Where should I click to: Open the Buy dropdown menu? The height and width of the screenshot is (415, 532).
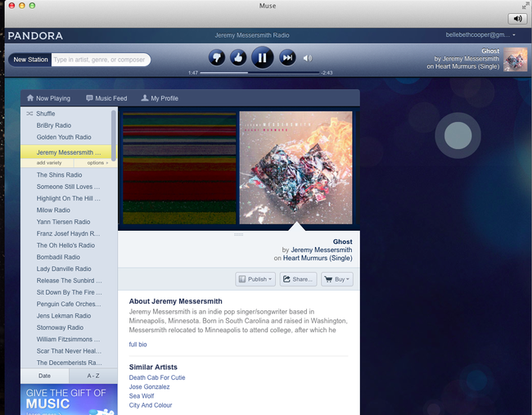[337, 279]
